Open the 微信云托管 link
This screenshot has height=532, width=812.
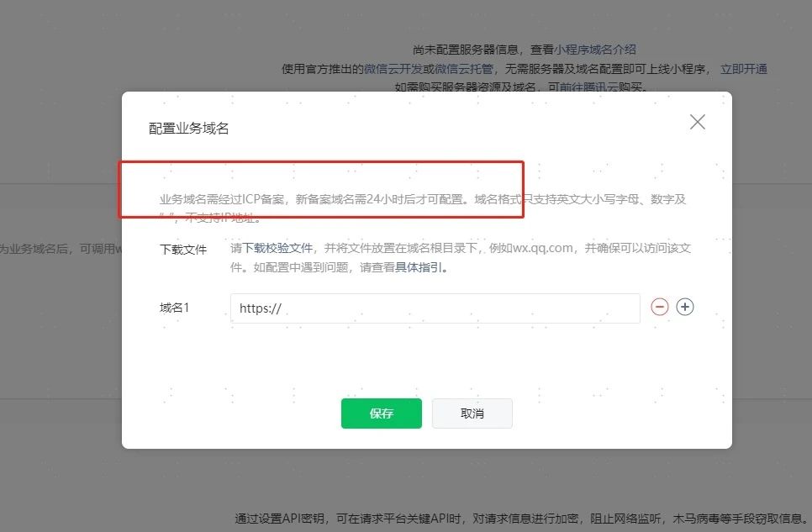coord(464,69)
